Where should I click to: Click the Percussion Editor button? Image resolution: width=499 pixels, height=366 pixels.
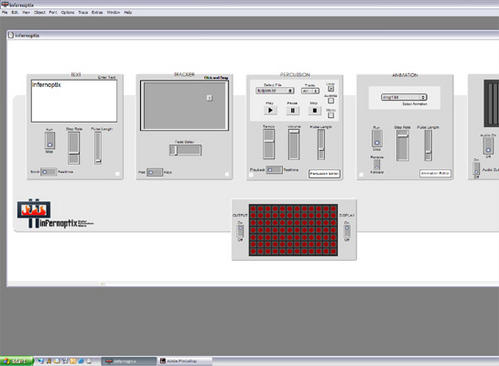coord(324,174)
